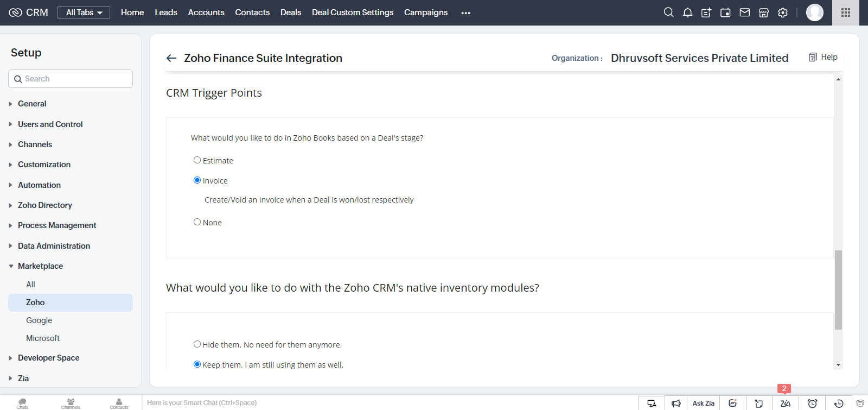Open the Campaigns tab

pyautogui.click(x=426, y=12)
